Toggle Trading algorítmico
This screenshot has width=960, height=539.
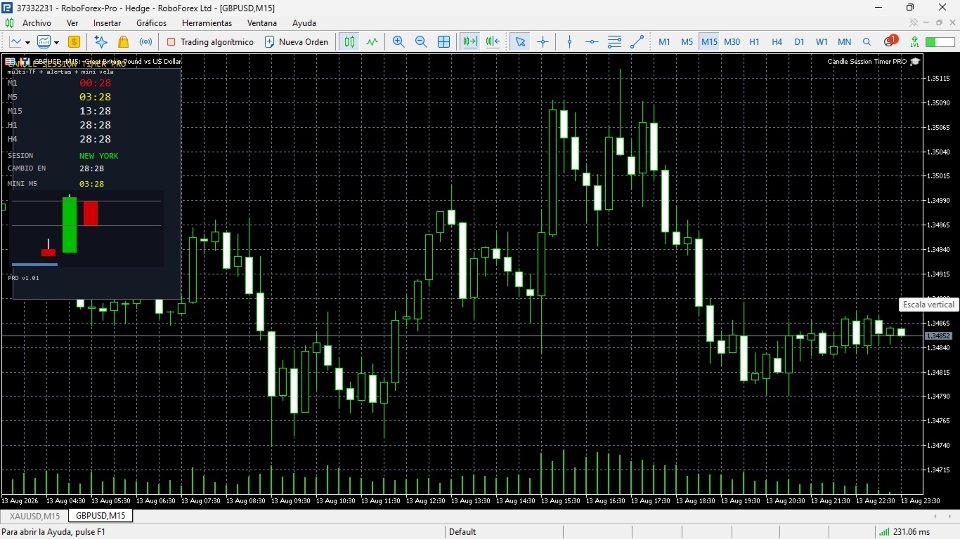point(210,42)
